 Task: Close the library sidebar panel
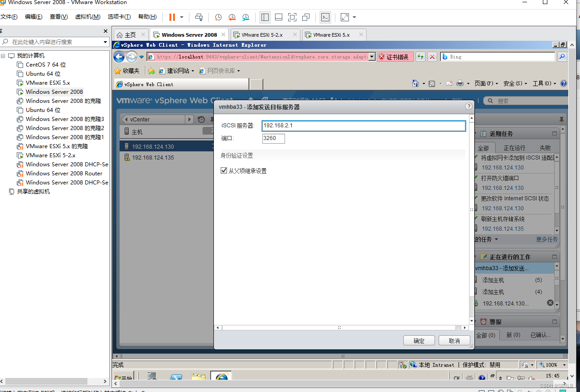pyautogui.click(x=106, y=31)
